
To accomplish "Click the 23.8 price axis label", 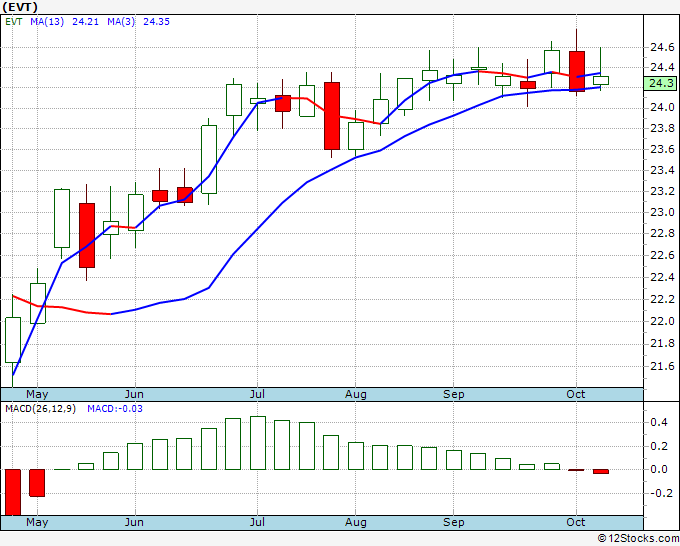I will click(x=662, y=128).
